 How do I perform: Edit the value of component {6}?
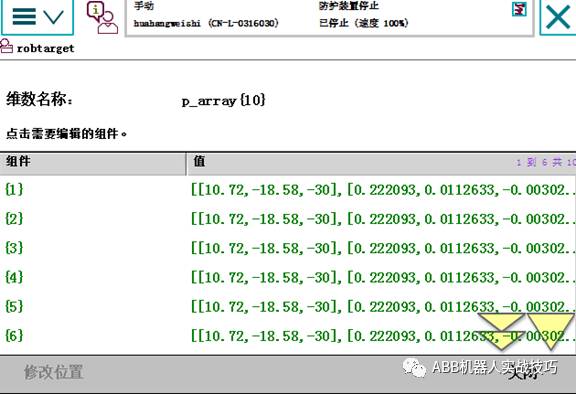click(x=382, y=336)
